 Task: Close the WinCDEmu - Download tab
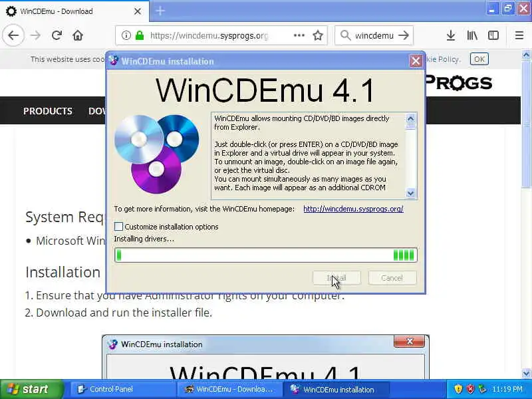[x=138, y=11]
